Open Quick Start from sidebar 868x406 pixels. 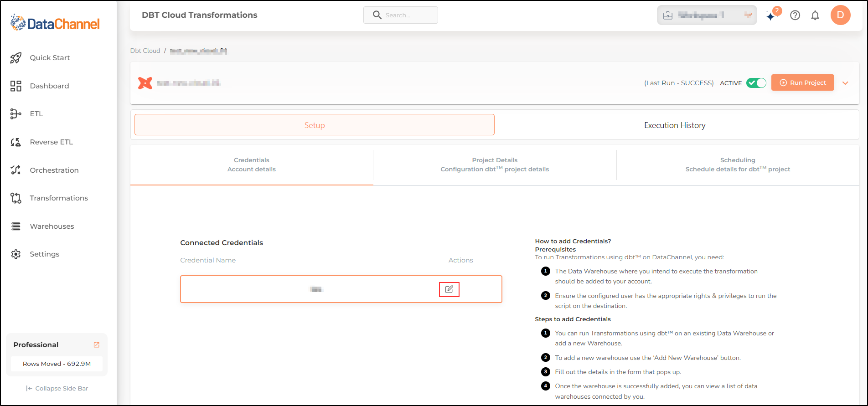[50, 58]
